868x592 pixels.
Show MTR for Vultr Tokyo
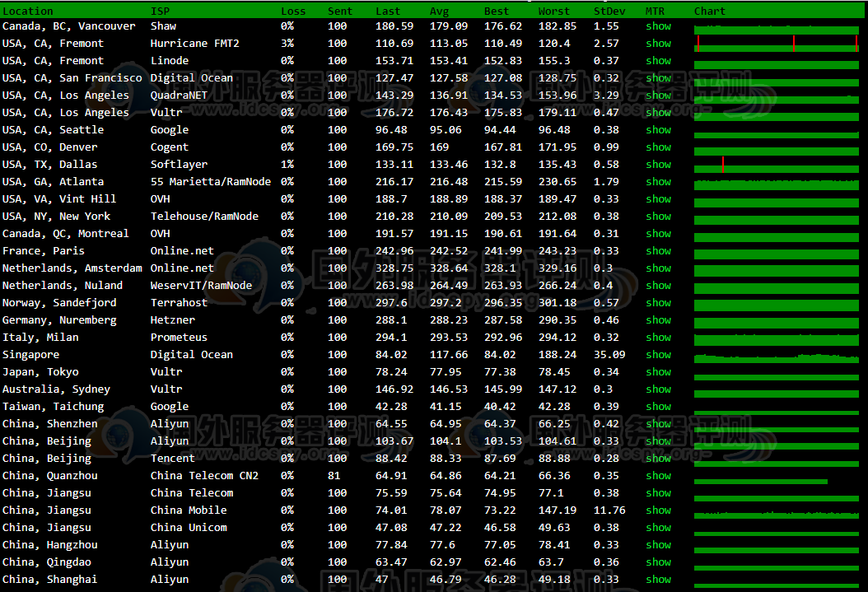coord(658,372)
